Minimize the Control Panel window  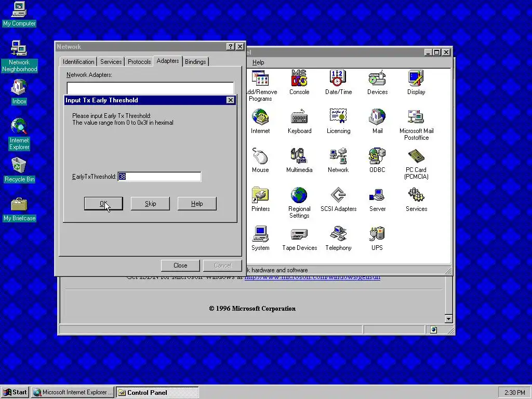[x=429, y=52]
